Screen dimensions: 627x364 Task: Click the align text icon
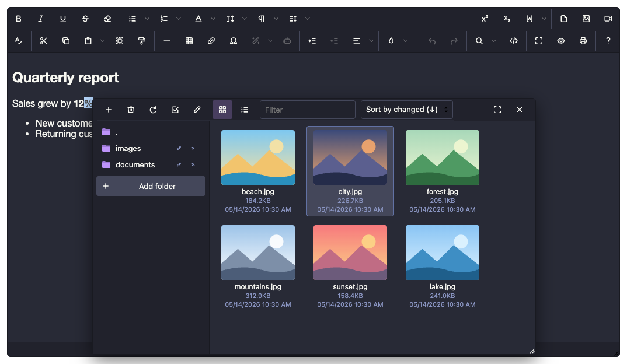[357, 41]
